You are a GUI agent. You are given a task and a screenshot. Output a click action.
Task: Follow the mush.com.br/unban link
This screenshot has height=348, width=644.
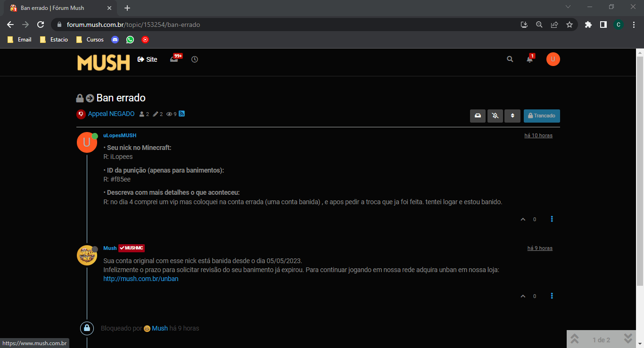coord(141,279)
